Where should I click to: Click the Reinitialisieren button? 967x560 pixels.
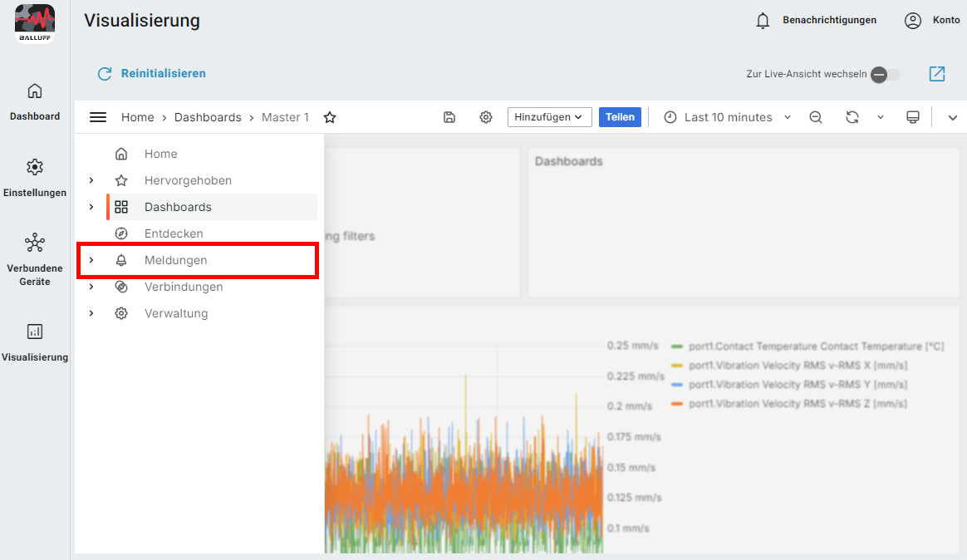(x=152, y=74)
